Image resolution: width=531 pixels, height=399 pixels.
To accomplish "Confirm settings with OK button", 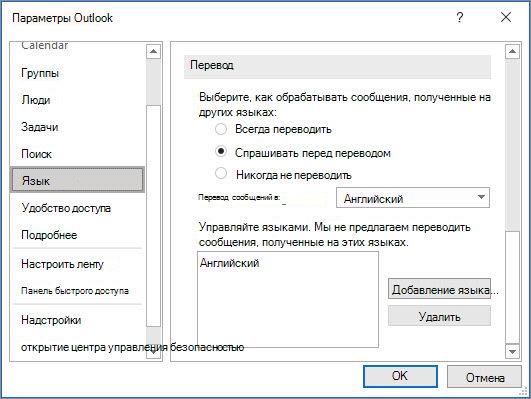I will click(400, 376).
